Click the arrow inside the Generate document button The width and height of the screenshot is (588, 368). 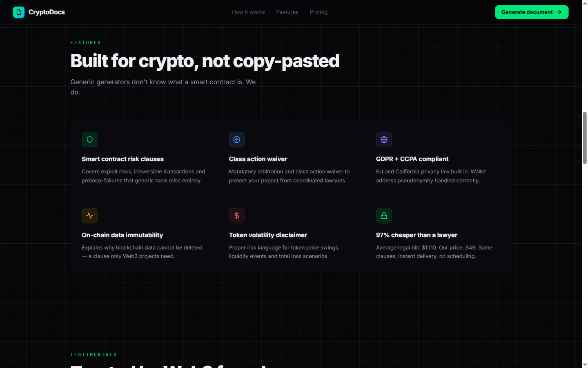point(560,12)
